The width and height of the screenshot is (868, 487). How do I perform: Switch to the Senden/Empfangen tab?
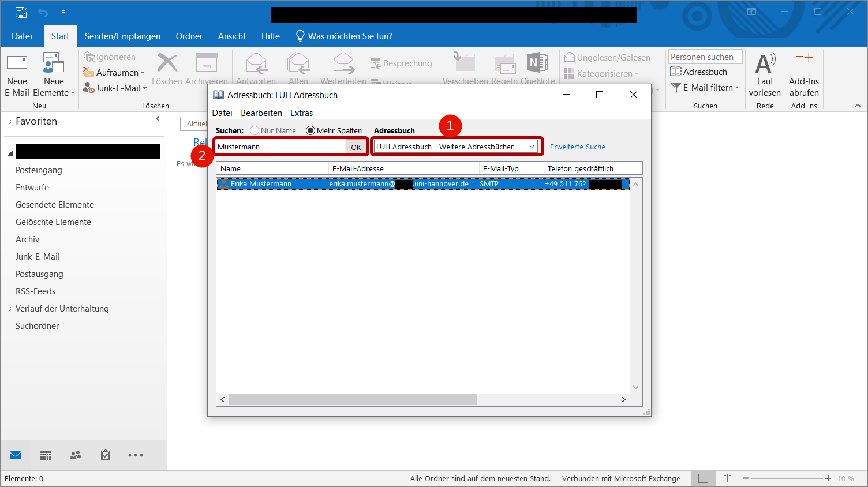[x=122, y=36]
